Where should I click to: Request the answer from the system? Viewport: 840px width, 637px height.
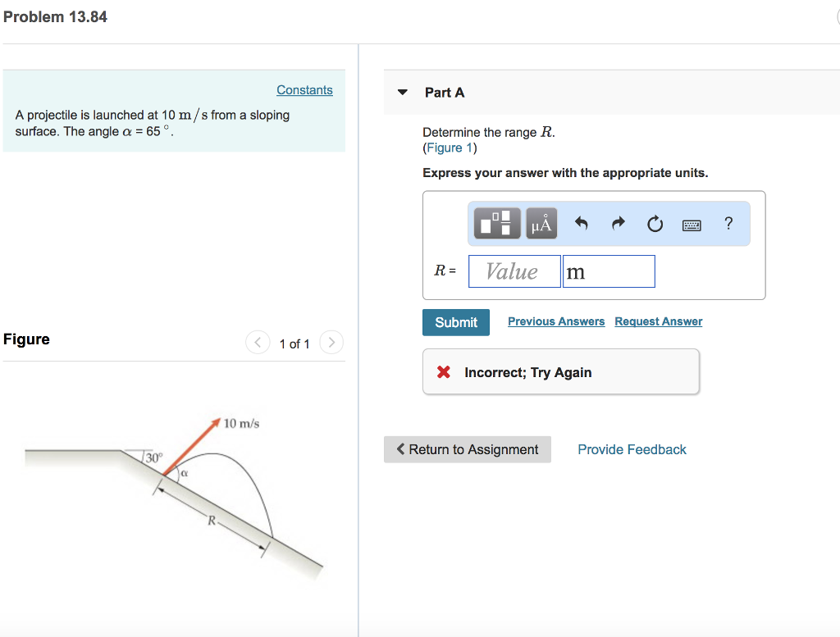(x=658, y=321)
